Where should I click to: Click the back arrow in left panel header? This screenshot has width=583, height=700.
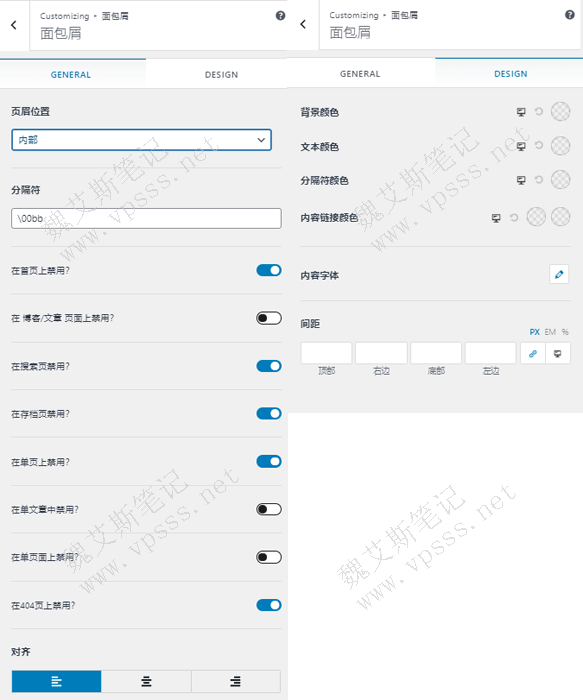[x=14, y=25]
